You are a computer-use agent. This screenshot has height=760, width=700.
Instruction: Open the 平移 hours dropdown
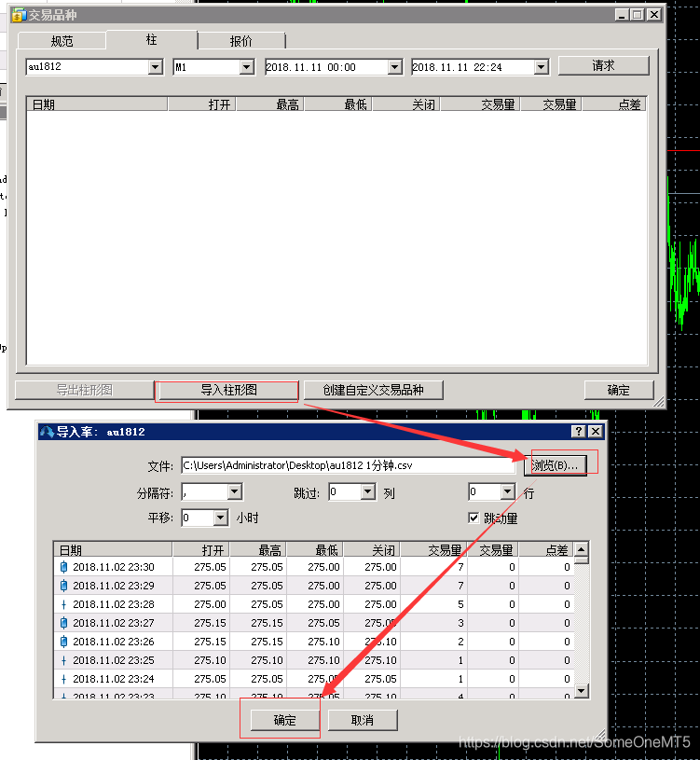click(x=220, y=518)
